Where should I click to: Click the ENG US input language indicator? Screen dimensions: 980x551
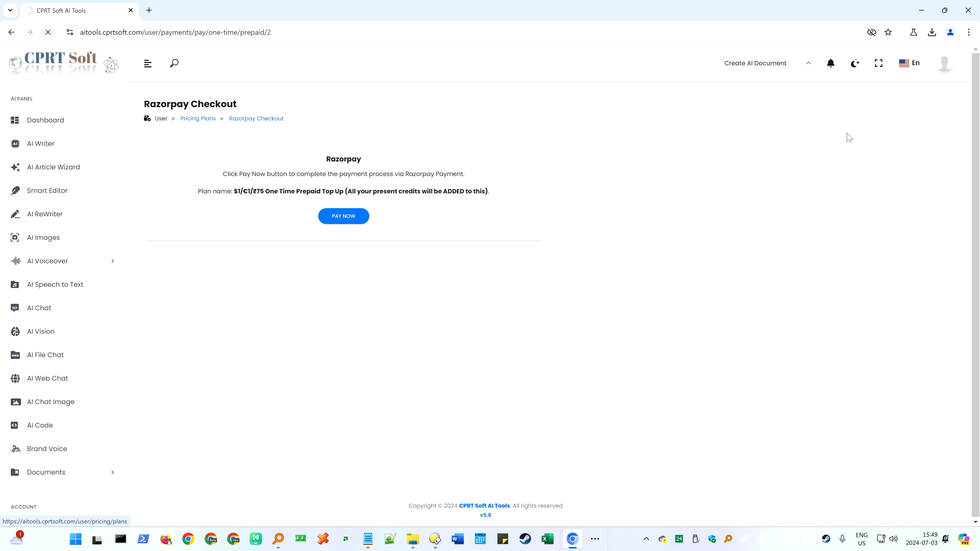(x=862, y=539)
